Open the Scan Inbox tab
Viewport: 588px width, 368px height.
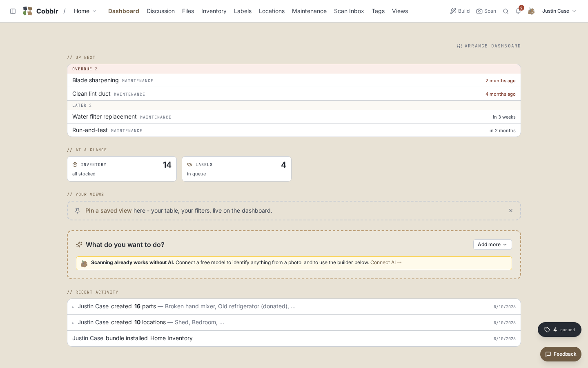349,11
